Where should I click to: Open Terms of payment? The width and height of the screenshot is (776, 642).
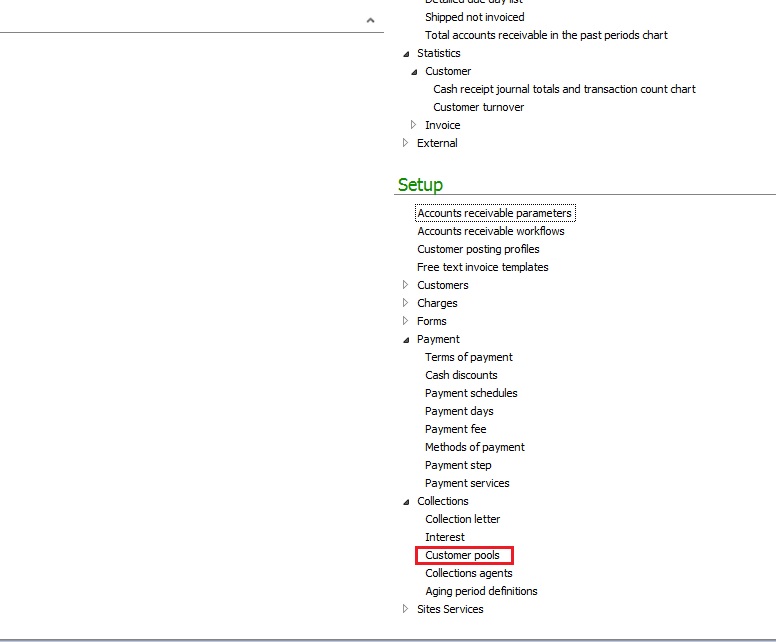coord(468,357)
